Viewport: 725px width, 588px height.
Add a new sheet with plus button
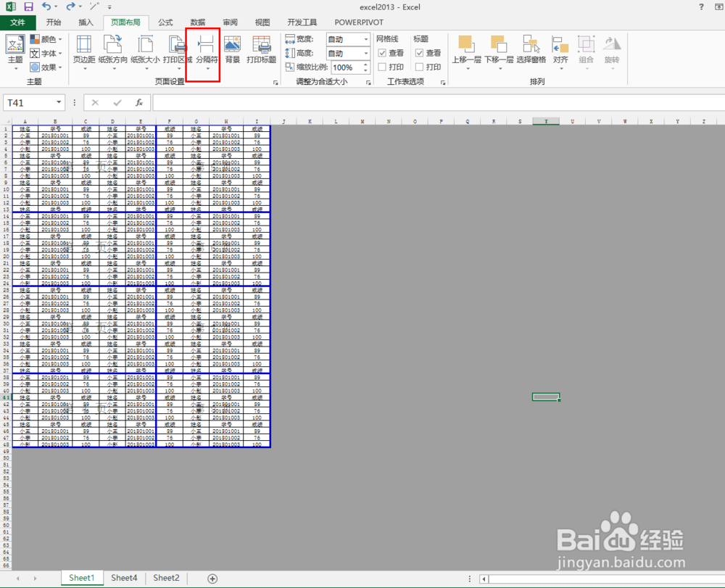click(x=212, y=579)
